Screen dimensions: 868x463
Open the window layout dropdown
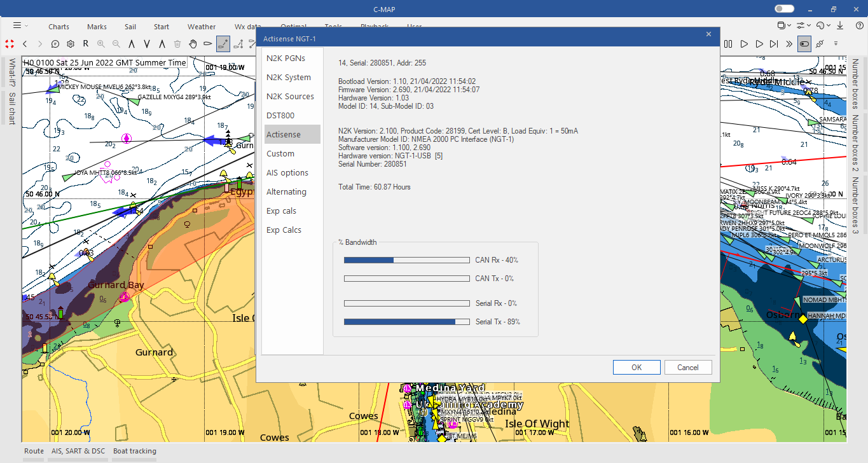(784, 25)
